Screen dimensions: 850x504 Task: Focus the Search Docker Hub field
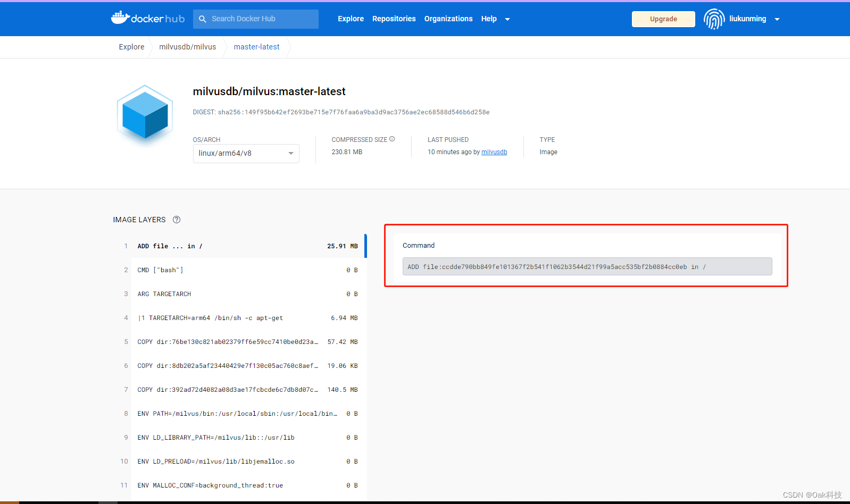click(256, 19)
